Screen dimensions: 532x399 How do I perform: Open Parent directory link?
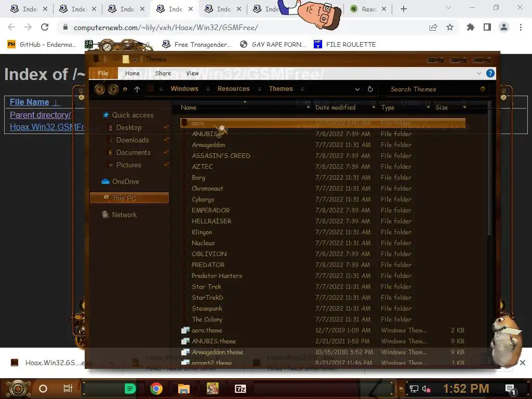point(41,115)
